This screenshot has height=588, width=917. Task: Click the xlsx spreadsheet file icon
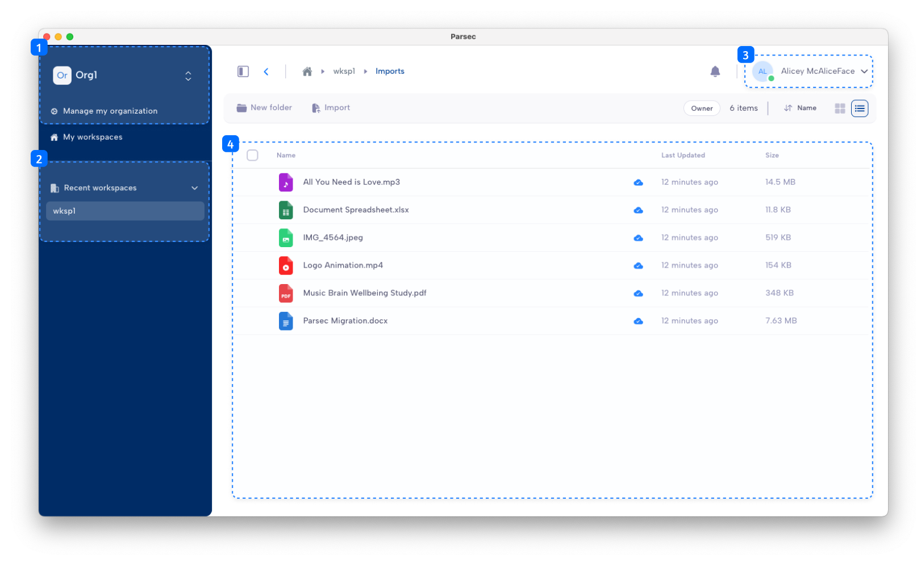click(286, 210)
